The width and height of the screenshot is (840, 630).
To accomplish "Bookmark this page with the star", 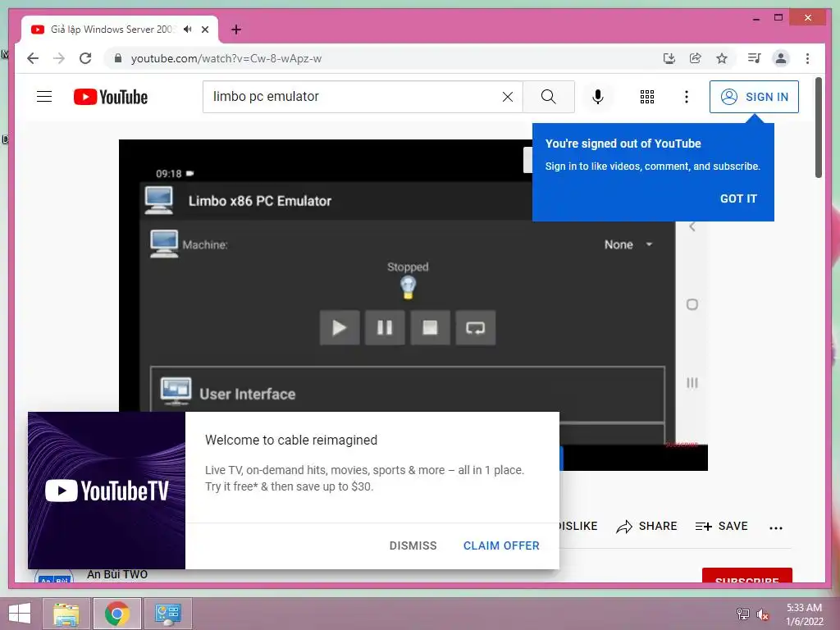I will 722,58.
